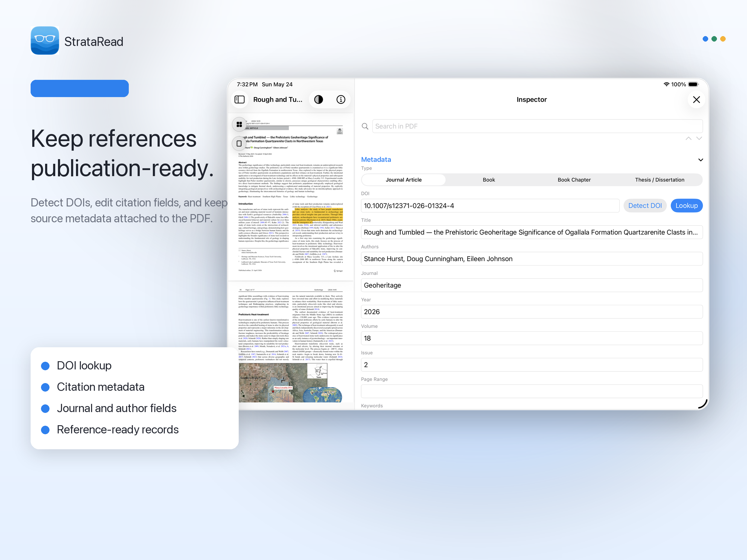747x560 pixels.
Task: Choose the Book Chapter type
Action: pos(574,180)
